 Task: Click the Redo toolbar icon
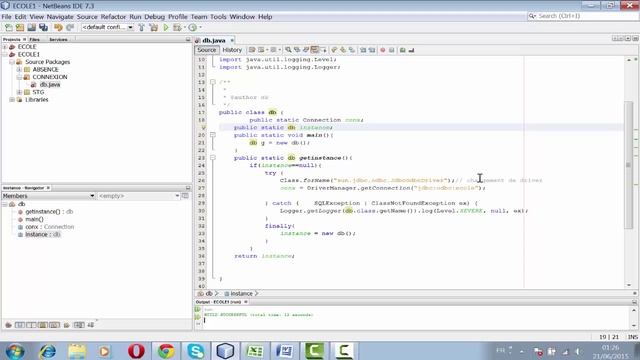(70, 27)
